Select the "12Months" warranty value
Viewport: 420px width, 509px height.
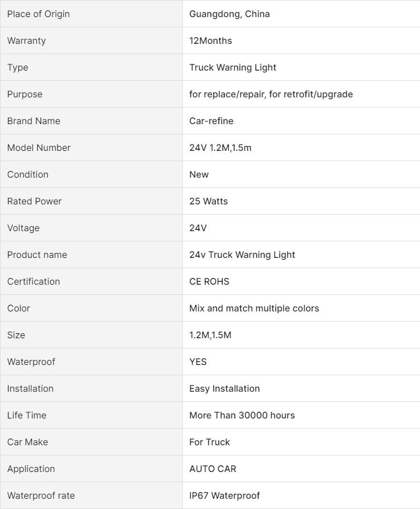click(211, 40)
